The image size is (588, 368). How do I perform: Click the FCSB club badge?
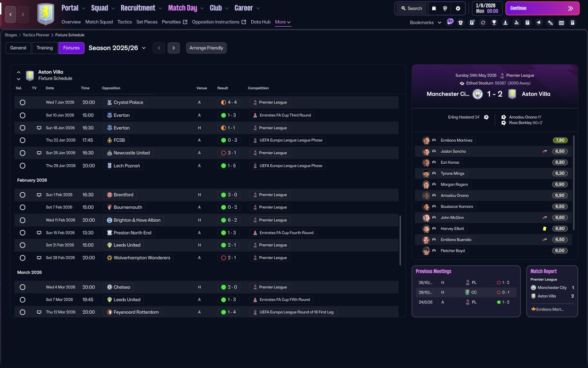coord(109,140)
